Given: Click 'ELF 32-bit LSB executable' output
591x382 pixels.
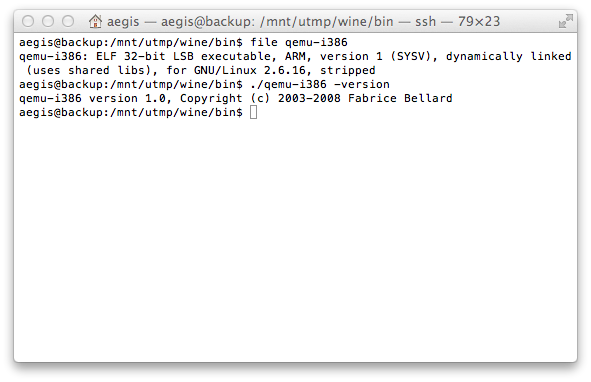Looking at the screenshot, I should (x=184, y=56).
